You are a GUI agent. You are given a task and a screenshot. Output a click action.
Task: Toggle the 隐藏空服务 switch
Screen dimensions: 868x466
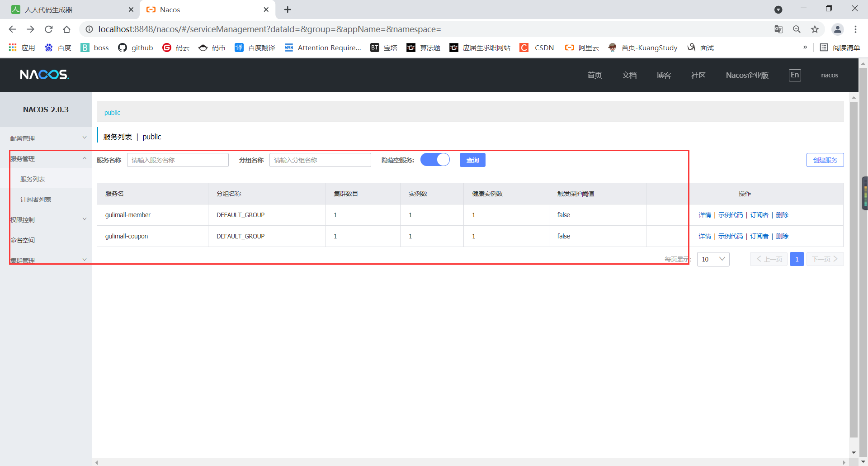[435, 160]
